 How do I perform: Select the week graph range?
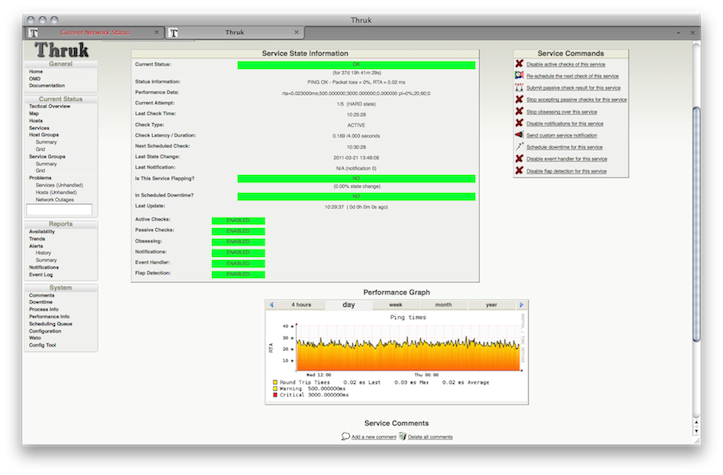(396, 305)
